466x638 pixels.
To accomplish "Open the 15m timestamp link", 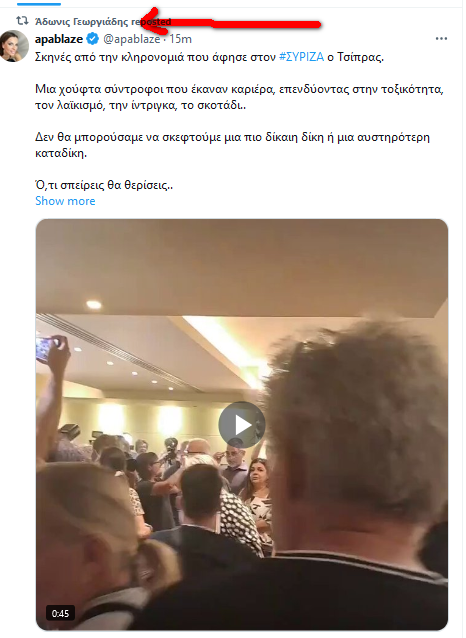I will [x=180, y=39].
